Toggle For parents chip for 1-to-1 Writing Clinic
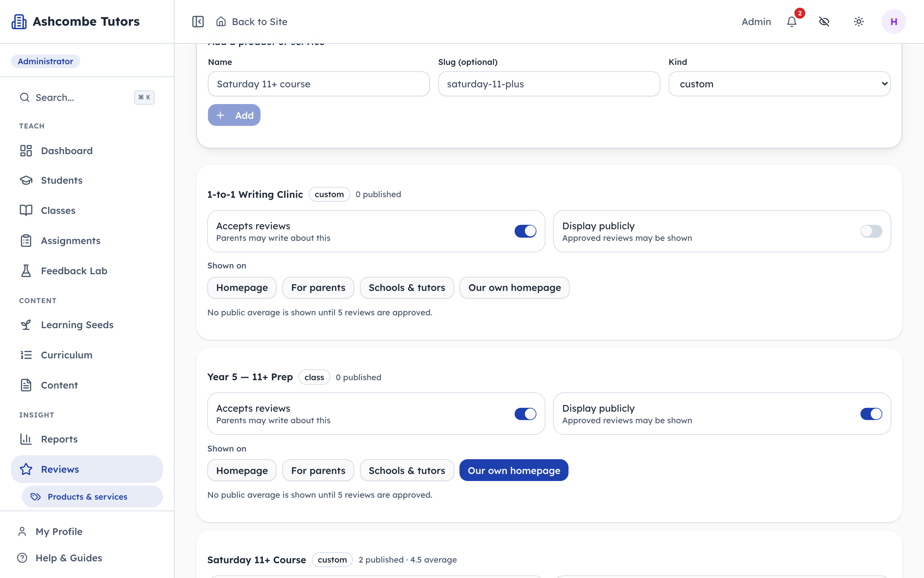Viewport: 924px width, 578px height. point(318,287)
